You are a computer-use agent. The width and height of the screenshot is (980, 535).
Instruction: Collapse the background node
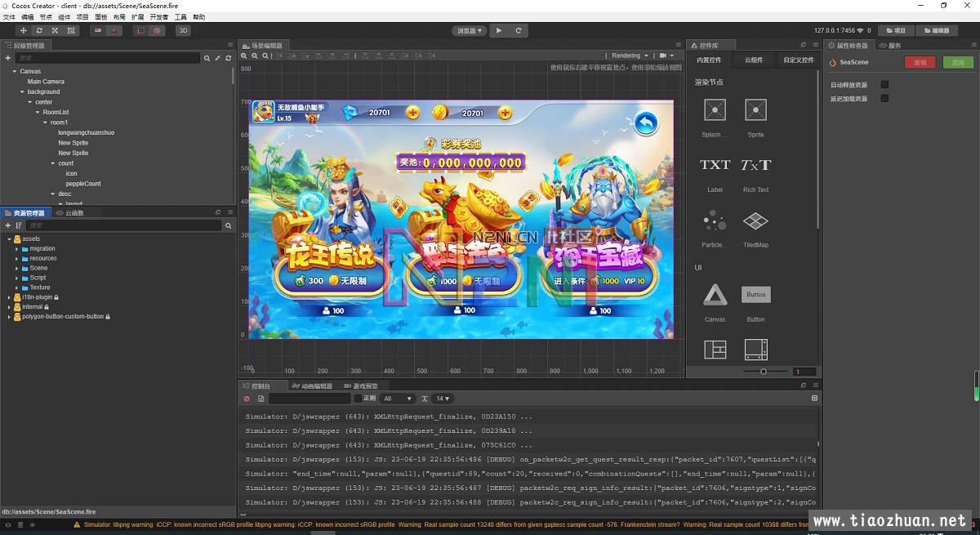coord(22,91)
